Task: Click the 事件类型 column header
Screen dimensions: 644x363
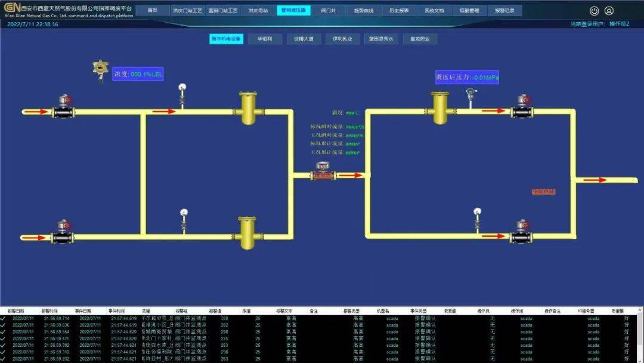Action: click(419, 311)
